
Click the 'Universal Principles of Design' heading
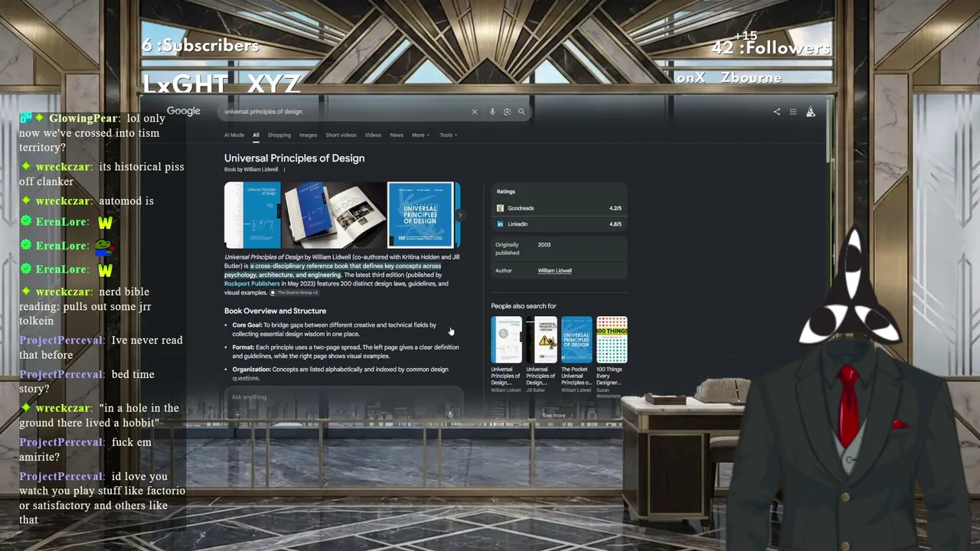[294, 158]
